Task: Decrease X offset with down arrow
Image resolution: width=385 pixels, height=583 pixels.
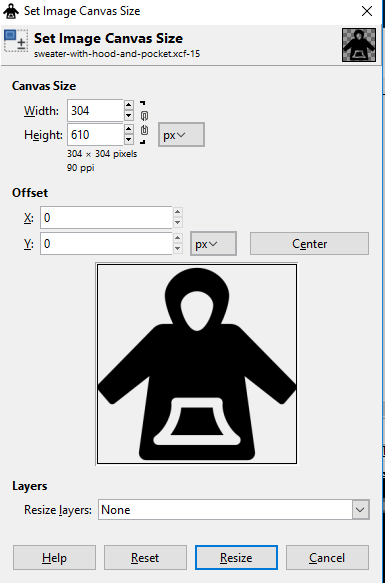Action: tap(178, 223)
